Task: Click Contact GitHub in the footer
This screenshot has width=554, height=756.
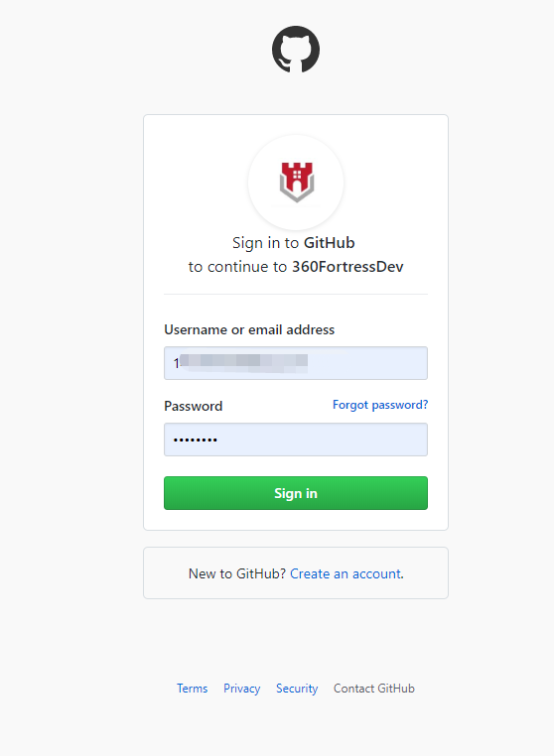Action: click(374, 689)
